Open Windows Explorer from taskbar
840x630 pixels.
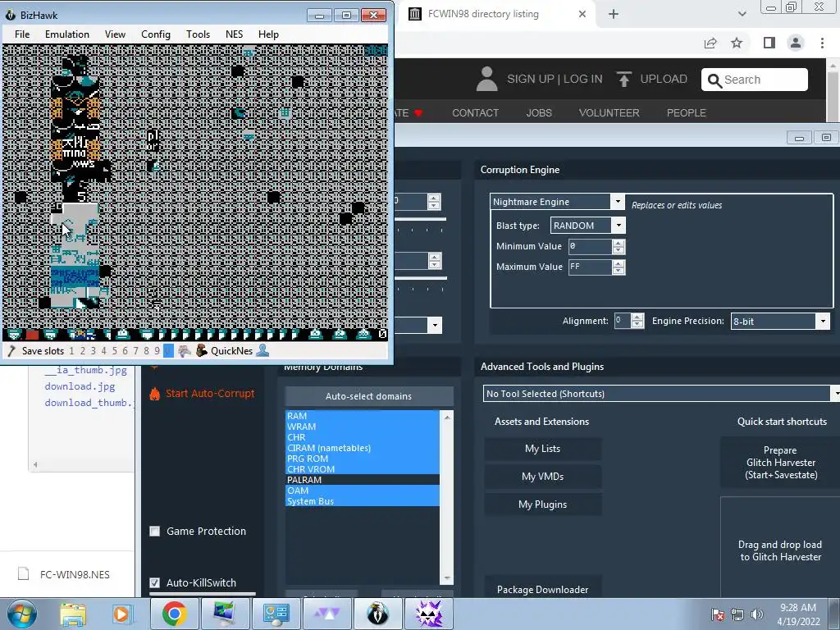coord(73,614)
